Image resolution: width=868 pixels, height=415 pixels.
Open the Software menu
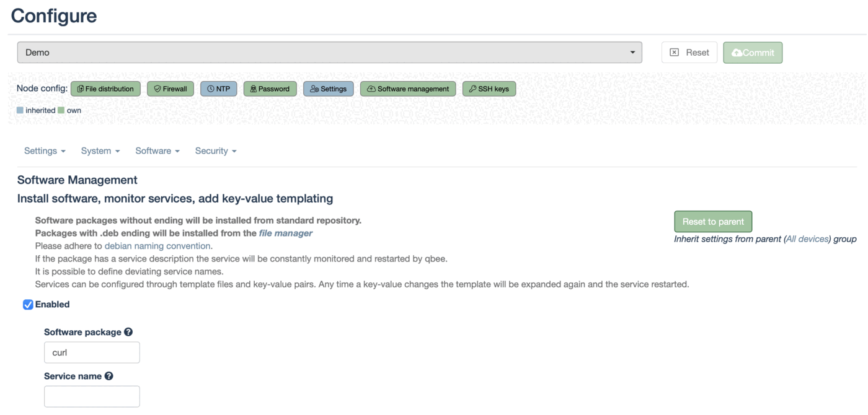(x=157, y=151)
